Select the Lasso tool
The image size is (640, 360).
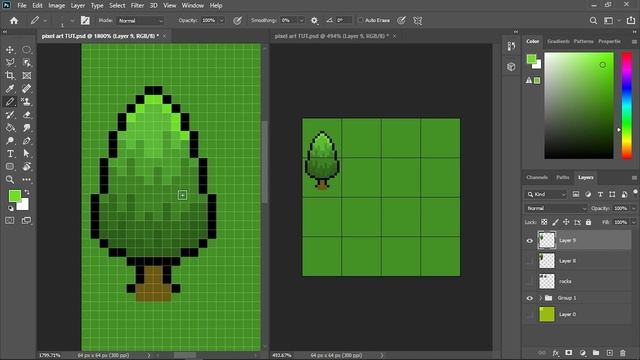pyautogui.click(x=10, y=62)
